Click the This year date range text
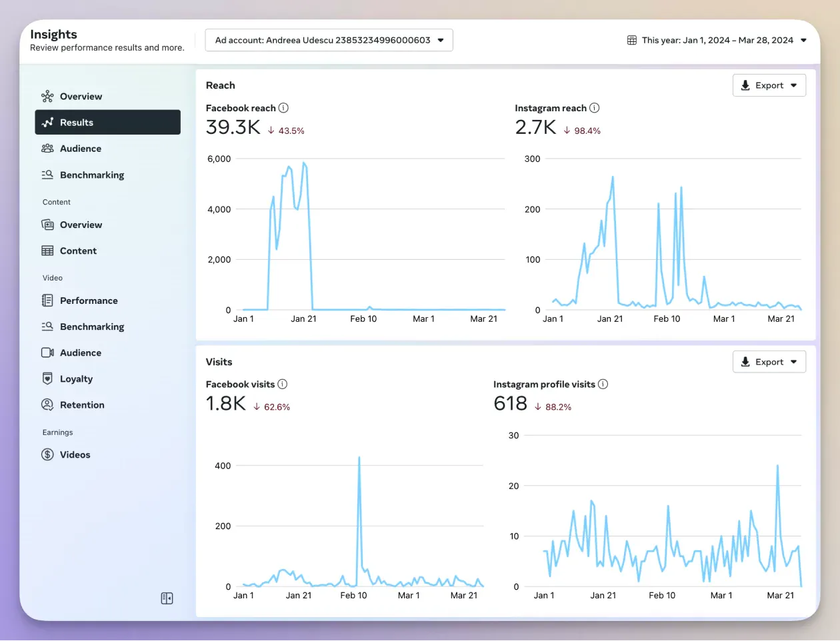This screenshot has width=840, height=641. [717, 40]
